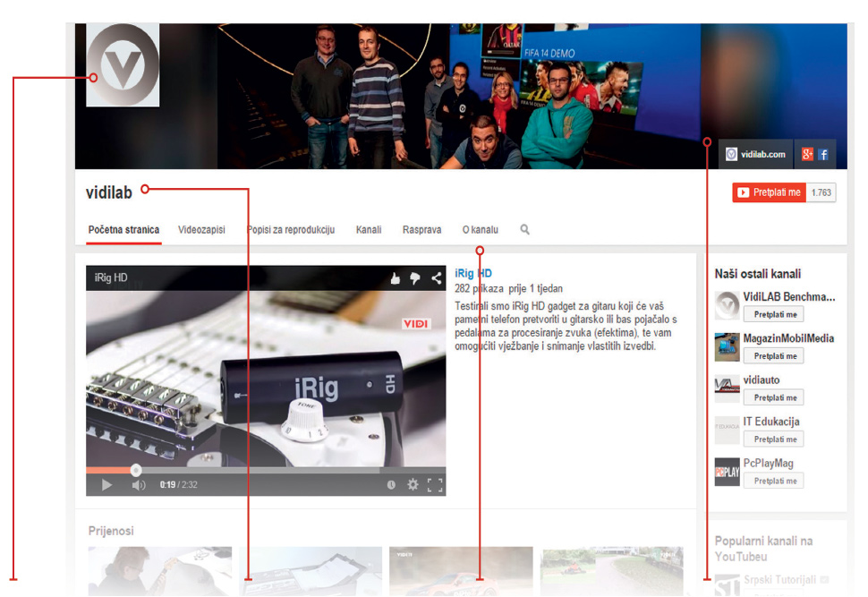Open the MagazinMobilMedia channel name link
Viewport: 868px width, 597px height.
click(788, 338)
